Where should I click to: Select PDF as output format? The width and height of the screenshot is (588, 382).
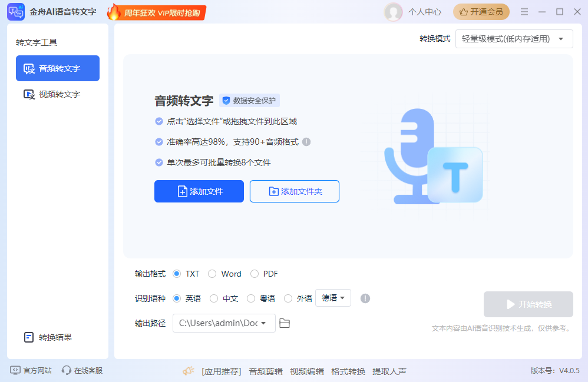point(255,274)
